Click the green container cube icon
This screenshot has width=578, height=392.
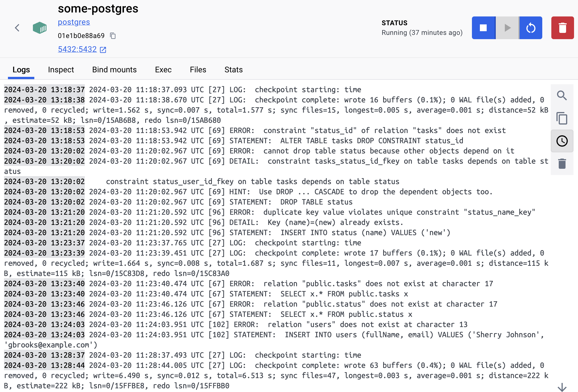pyautogui.click(x=40, y=28)
